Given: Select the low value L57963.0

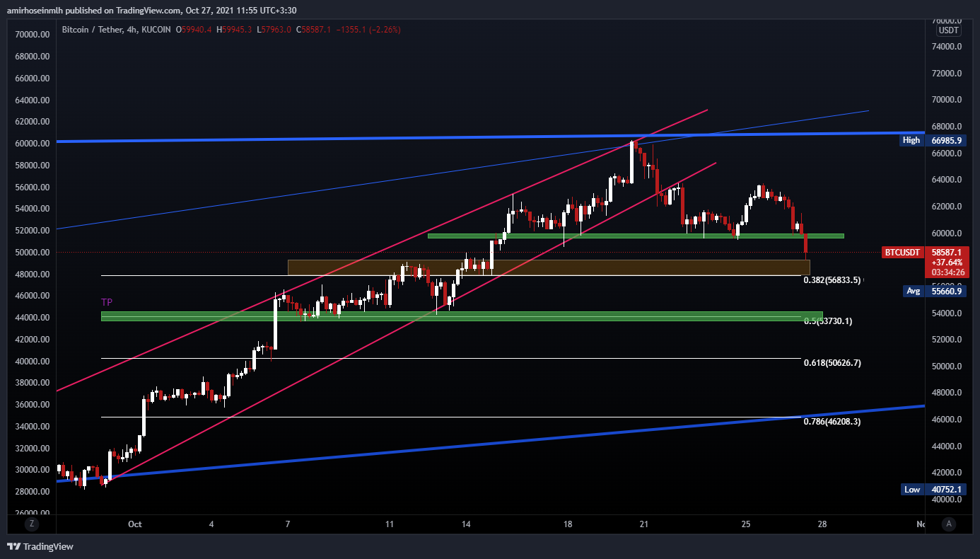Looking at the screenshot, I should [275, 30].
